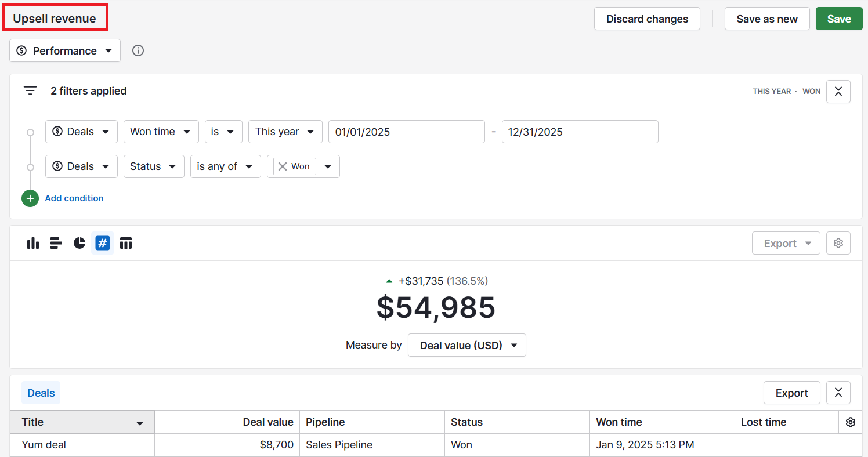This screenshot has height=457, width=868.
Task: Open the Won time field dropdown
Action: [x=161, y=132]
